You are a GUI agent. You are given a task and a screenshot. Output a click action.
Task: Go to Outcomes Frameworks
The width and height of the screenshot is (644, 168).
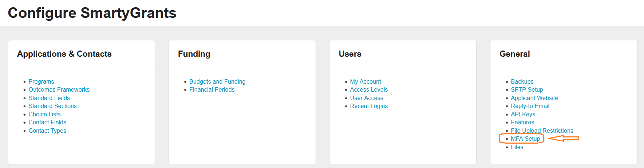click(59, 89)
